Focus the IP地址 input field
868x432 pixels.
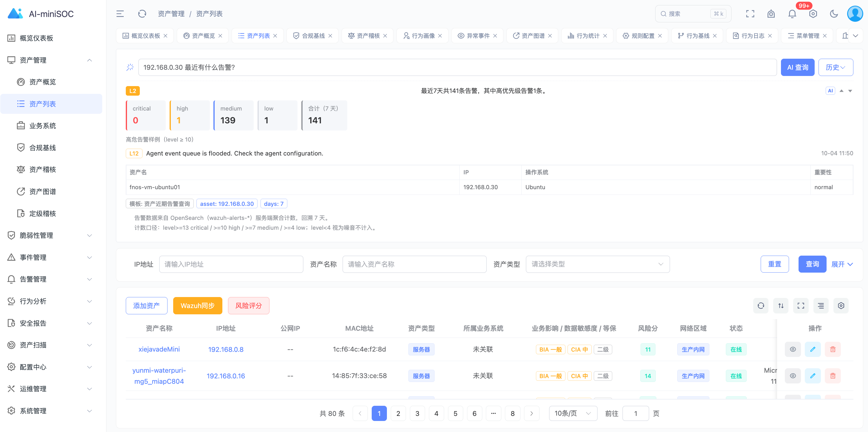tap(231, 264)
